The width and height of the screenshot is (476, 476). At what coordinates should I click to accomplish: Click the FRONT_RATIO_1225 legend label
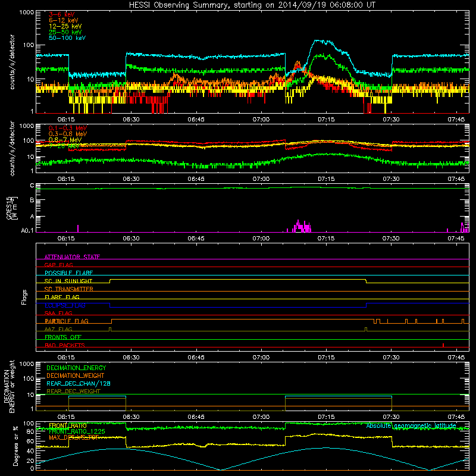77,431
